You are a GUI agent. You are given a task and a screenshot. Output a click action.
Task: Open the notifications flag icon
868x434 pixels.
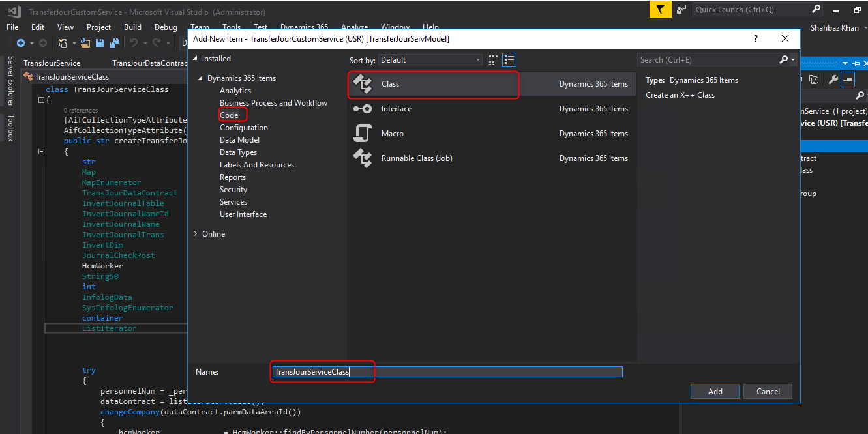(660, 9)
